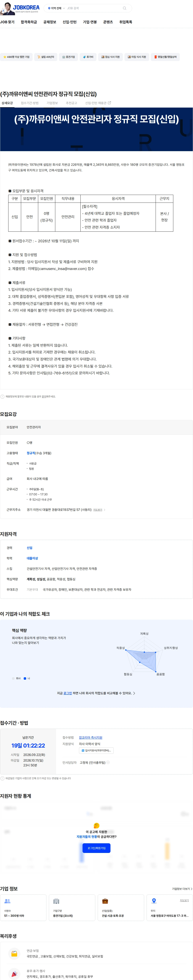
Task: Click the 설립 49년차 tag
Action: coord(46,57)
